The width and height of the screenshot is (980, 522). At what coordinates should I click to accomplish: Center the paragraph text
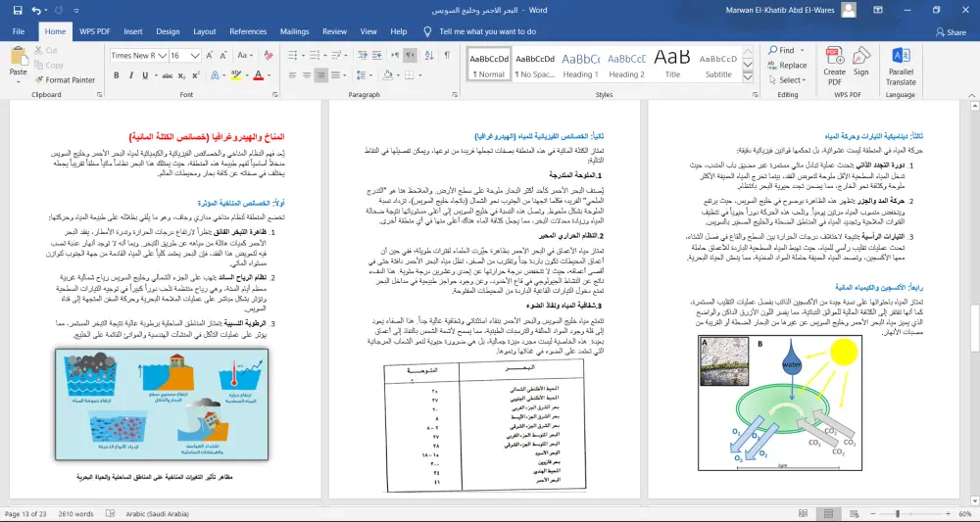[306, 75]
